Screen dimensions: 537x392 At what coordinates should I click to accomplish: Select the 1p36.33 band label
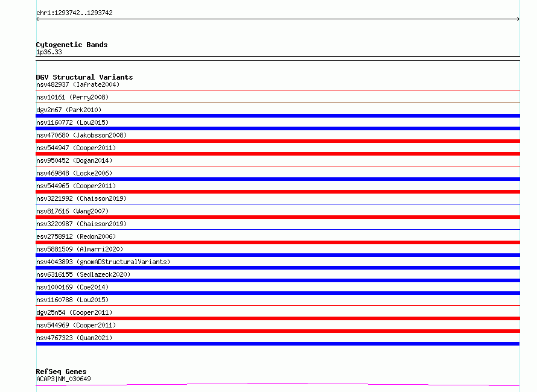pyautogui.click(x=49, y=52)
